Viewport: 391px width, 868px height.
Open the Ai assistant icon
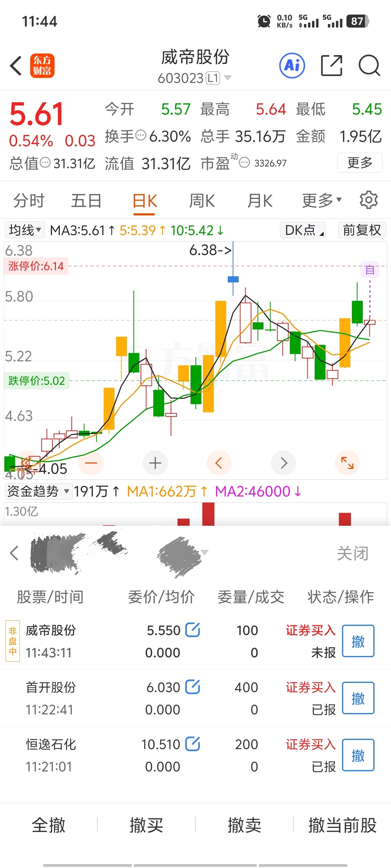pyautogui.click(x=292, y=66)
